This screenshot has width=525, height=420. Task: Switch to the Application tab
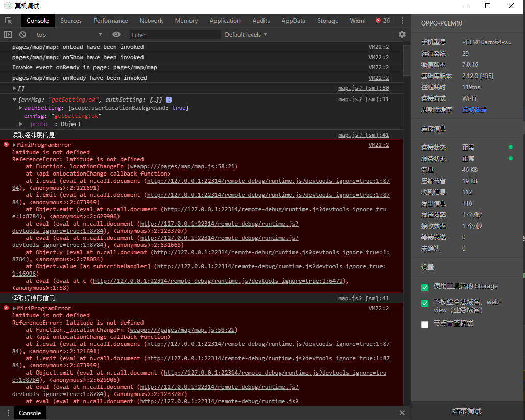225,21
